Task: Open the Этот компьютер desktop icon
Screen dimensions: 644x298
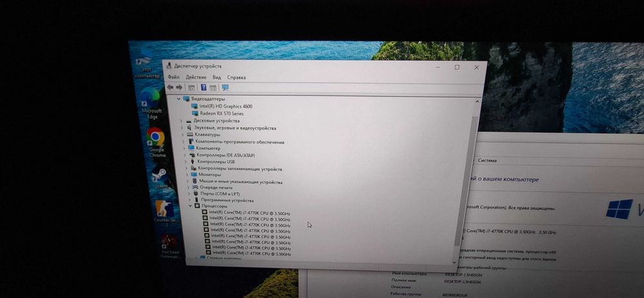Action: tap(146, 64)
